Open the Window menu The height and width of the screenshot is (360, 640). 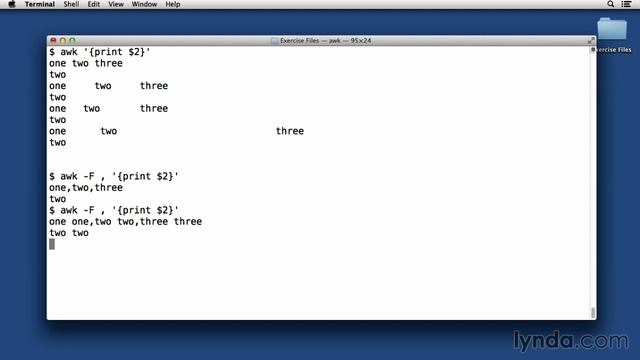tap(144, 4)
